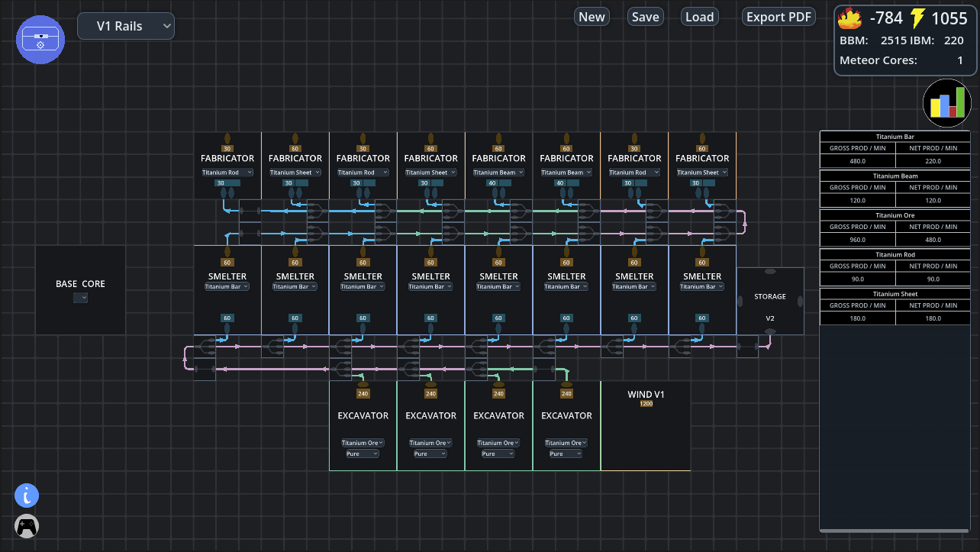Click the Storage bottom port oval

tap(770, 331)
